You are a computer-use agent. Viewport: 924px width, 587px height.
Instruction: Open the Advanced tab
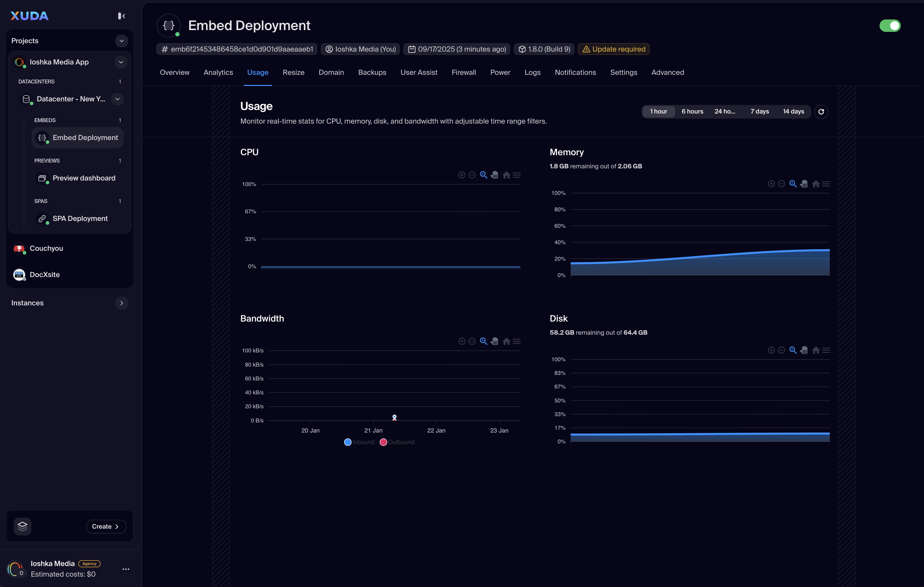click(667, 73)
